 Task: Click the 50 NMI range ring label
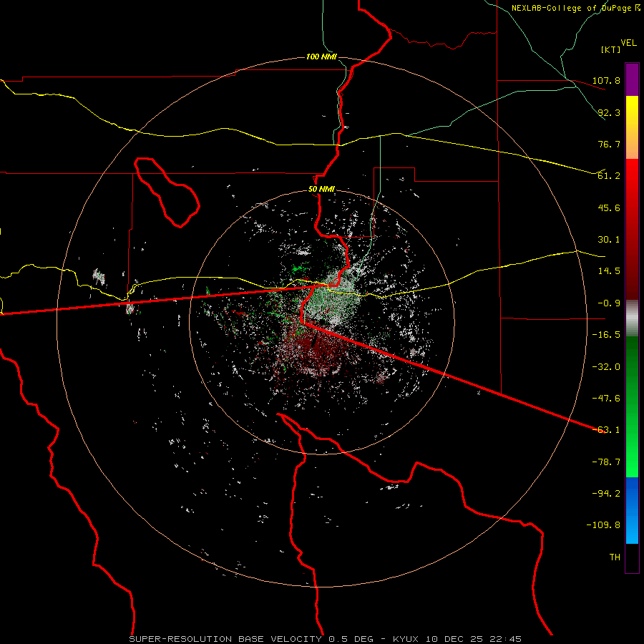321,190
